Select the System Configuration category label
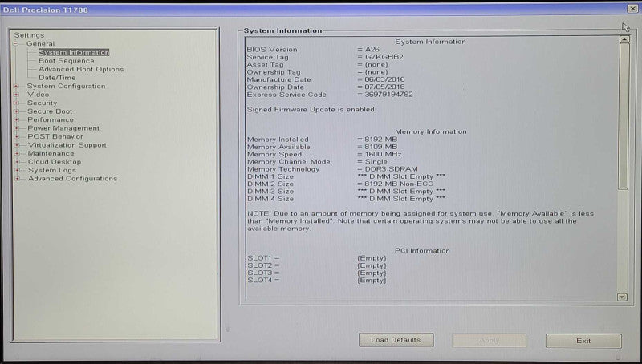This screenshot has width=642, height=364. point(66,87)
